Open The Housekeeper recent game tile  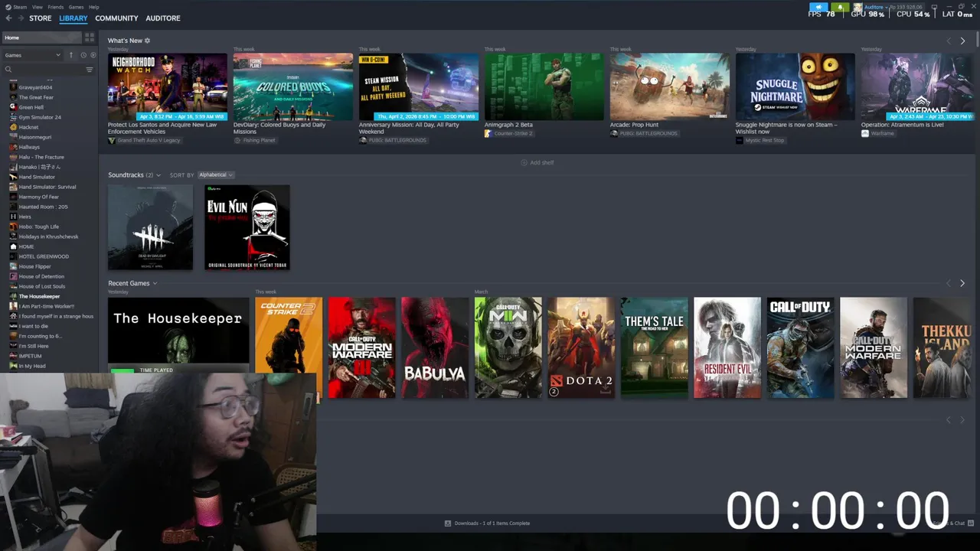point(178,330)
